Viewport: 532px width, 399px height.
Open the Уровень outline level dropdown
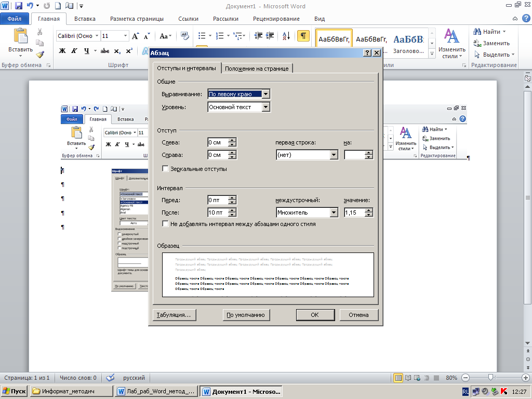266,107
